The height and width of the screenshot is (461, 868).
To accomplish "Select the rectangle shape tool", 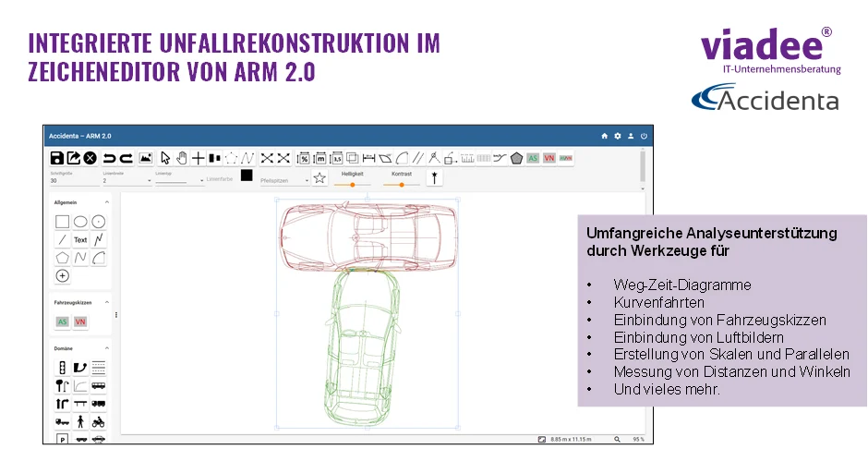I will click(x=63, y=222).
